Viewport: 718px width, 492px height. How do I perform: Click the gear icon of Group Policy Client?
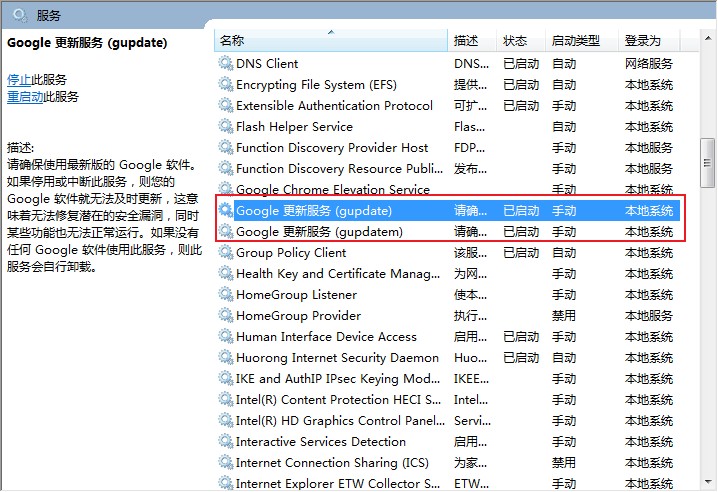226,252
